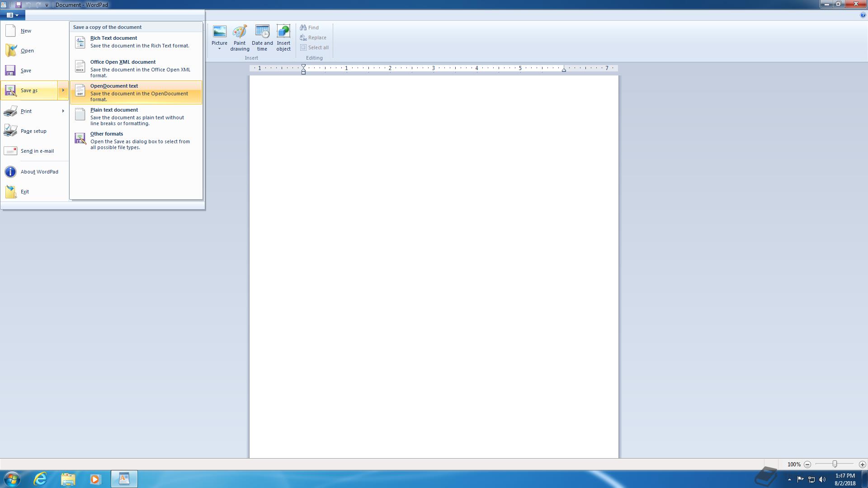Click the Open folder icon
The height and width of the screenshot is (488, 868).
[x=10, y=51]
